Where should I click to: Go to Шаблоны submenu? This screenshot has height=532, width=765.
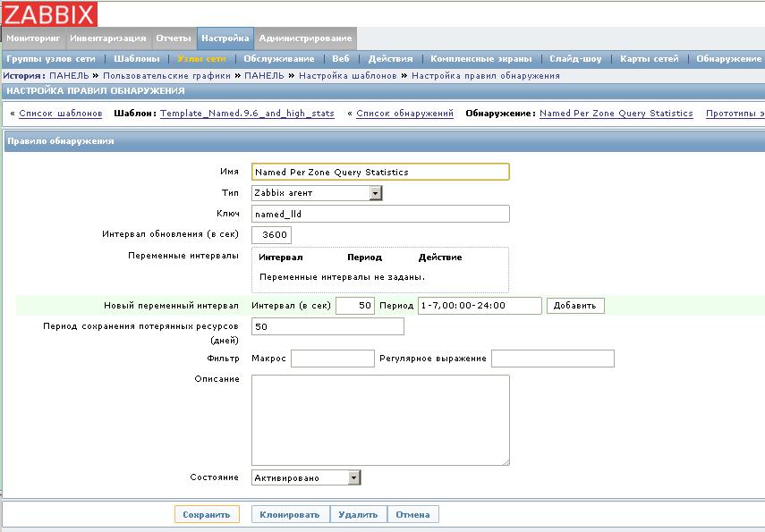[137, 59]
